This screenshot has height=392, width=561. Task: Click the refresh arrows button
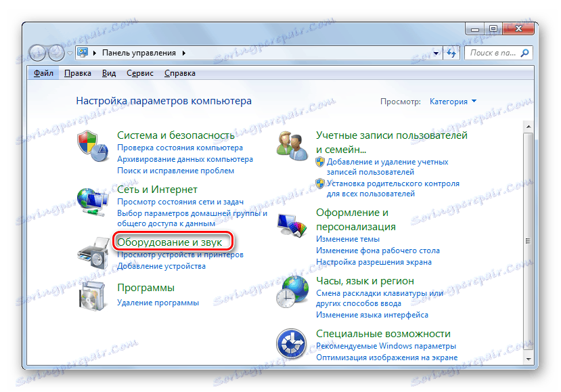pos(451,53)
